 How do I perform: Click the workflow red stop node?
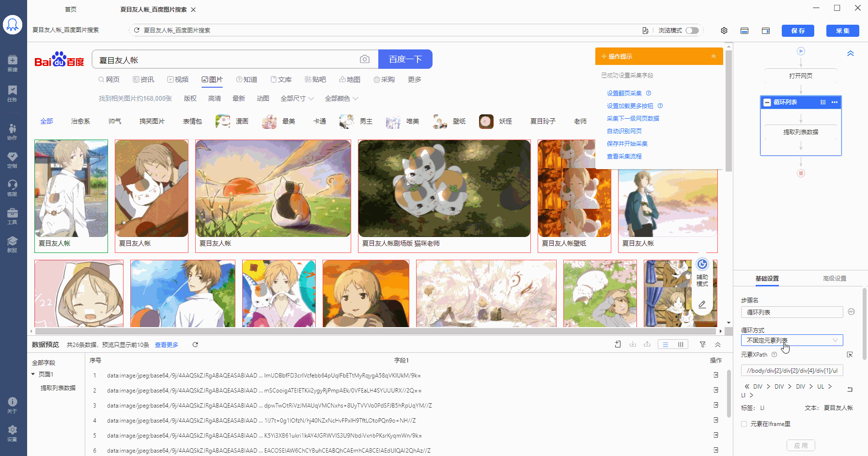801,173
